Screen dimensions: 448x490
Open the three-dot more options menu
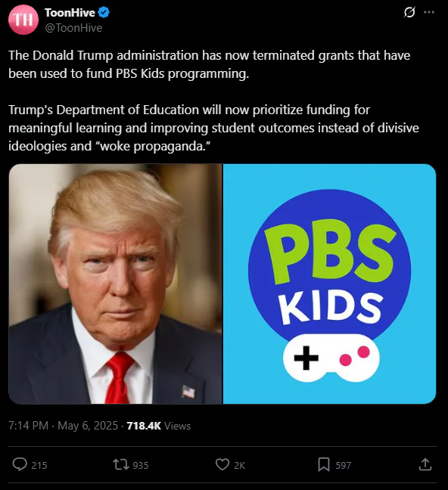click(x=429, y=13)
